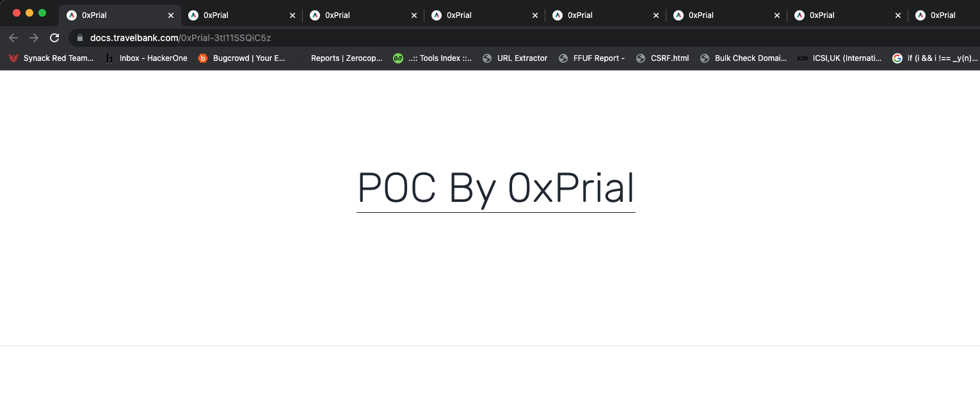The image size is (980, 398).
Task: Close the first 0xPrial tab
Action: click(171, 15)
